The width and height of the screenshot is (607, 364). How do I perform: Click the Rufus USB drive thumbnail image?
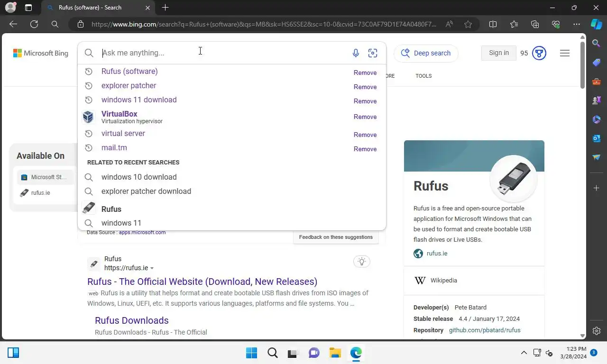pos(514,179)
